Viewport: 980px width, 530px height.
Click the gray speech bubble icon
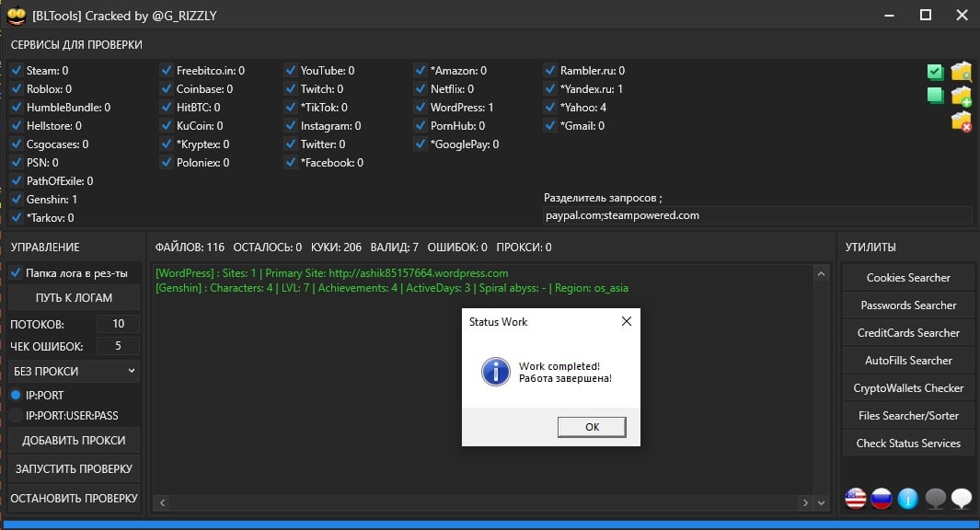click(x=935, y=498)
